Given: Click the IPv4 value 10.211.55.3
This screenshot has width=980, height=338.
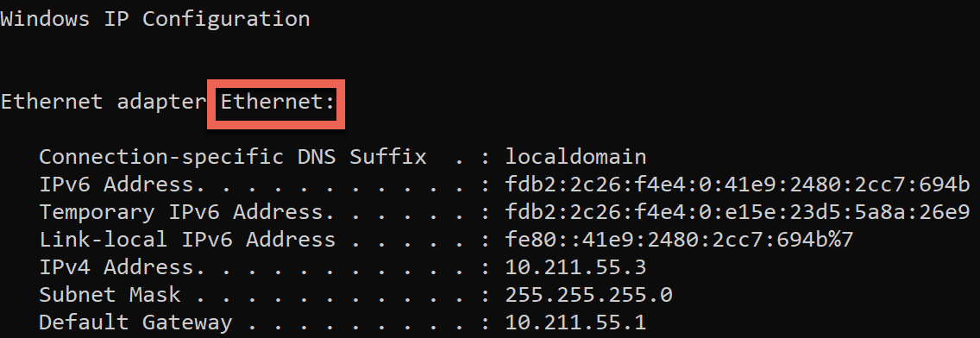Looking at the screenshot, I should [575, 267].
